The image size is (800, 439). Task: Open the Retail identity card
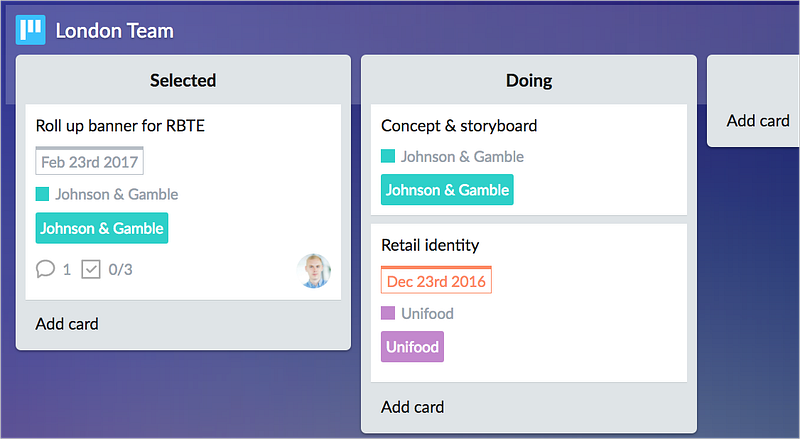coord(430,245)
